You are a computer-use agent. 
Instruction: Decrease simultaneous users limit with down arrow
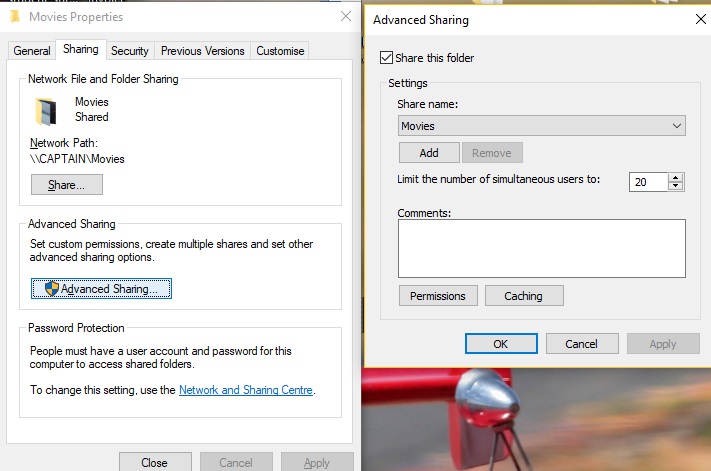click(676, 186)
